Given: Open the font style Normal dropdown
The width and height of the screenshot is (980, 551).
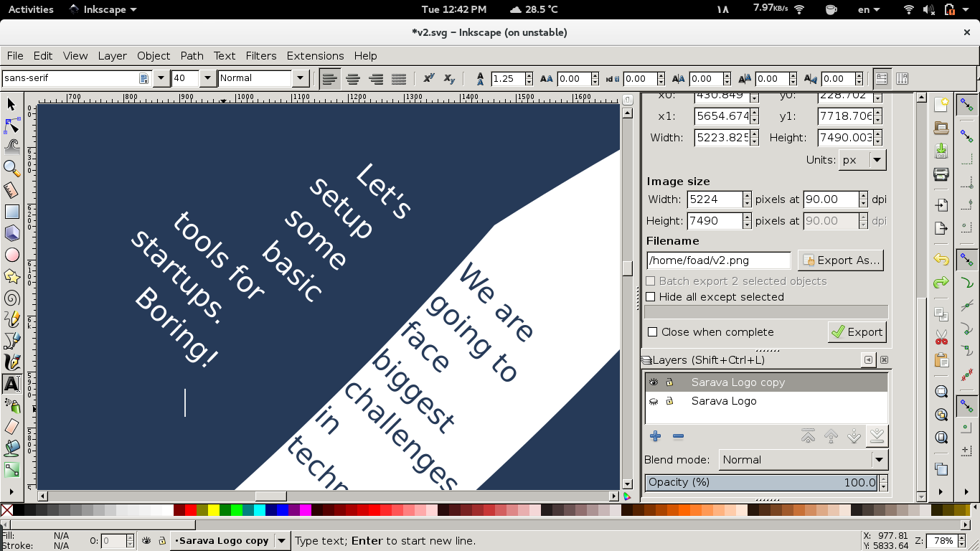Looking at the screenshot, I should pyautogui.click(x=301, y=78).
